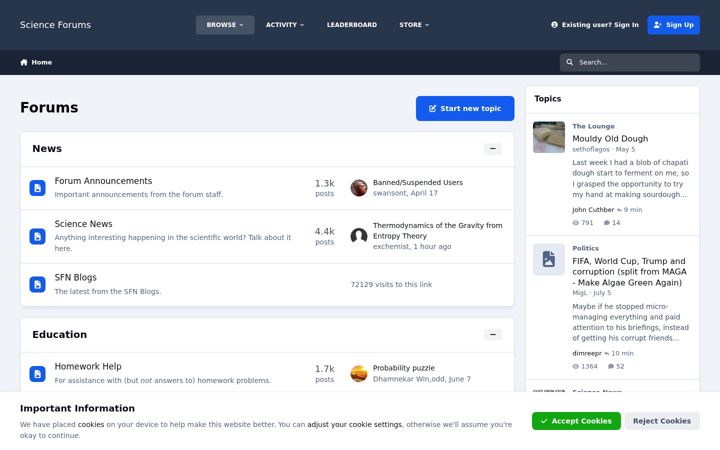The height and width of the screenshot is (450, 720).
Task: Collapse the News category
Action: click(x=493, y=149)
